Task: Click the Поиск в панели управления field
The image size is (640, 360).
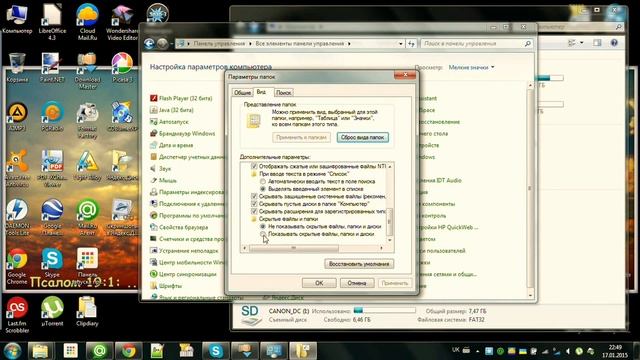Action: click(477, 44)
